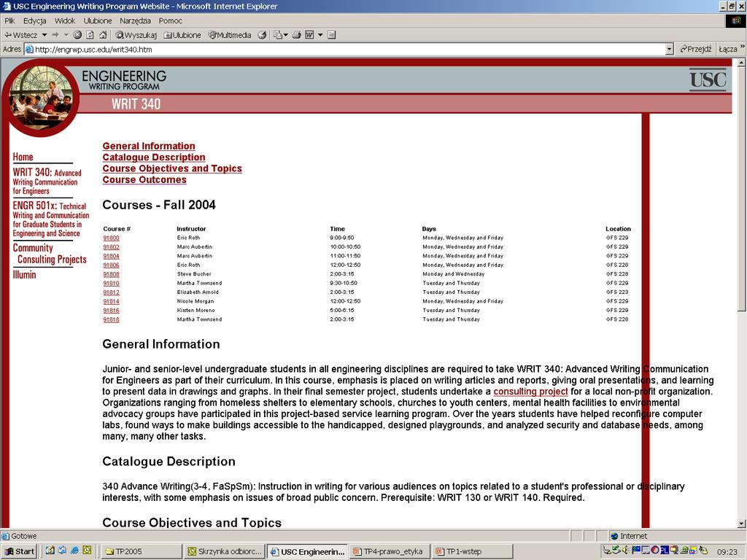Go to the Home page icon
This screenshot has width=747, height=560.
pos(103,35)
